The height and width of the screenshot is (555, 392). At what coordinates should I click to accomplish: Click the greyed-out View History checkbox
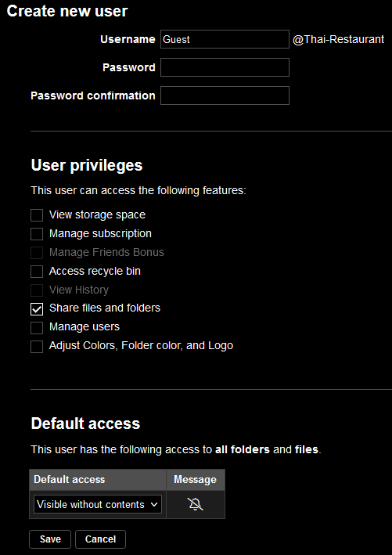point(37,290)
